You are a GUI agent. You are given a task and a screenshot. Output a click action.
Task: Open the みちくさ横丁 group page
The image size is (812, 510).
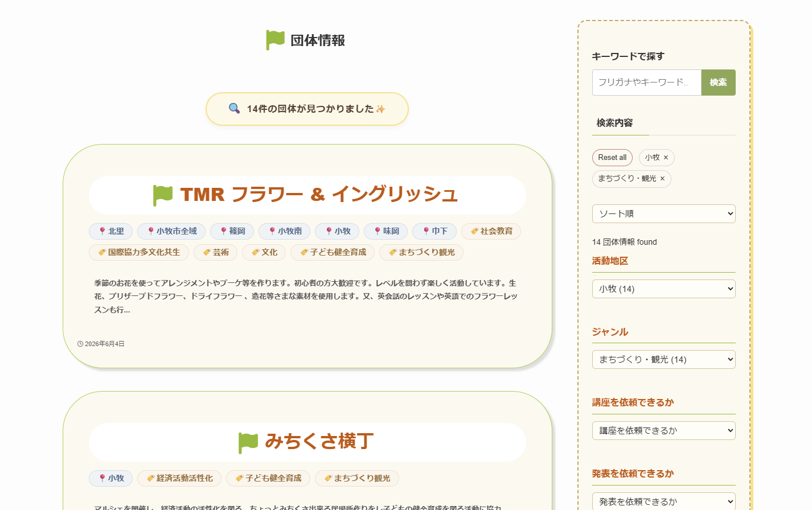click(319, 442)
